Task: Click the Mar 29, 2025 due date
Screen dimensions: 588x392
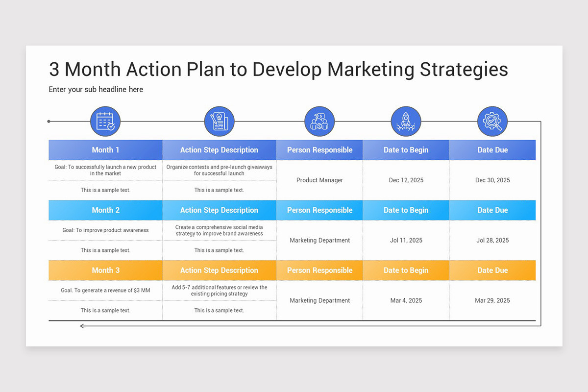Action: (x=492, y=301)
